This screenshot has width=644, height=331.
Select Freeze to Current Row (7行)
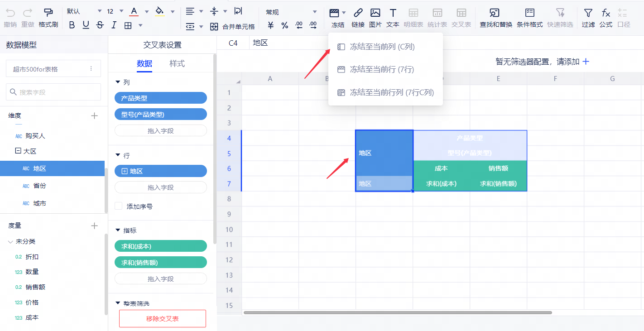[x=382, y=69]
